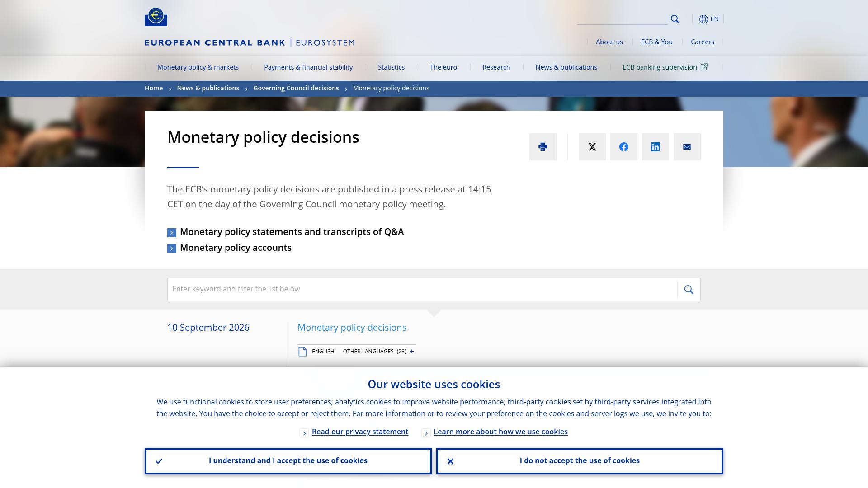Open the Statistics menu
868x488 pixels.
(x=392, y=67)
